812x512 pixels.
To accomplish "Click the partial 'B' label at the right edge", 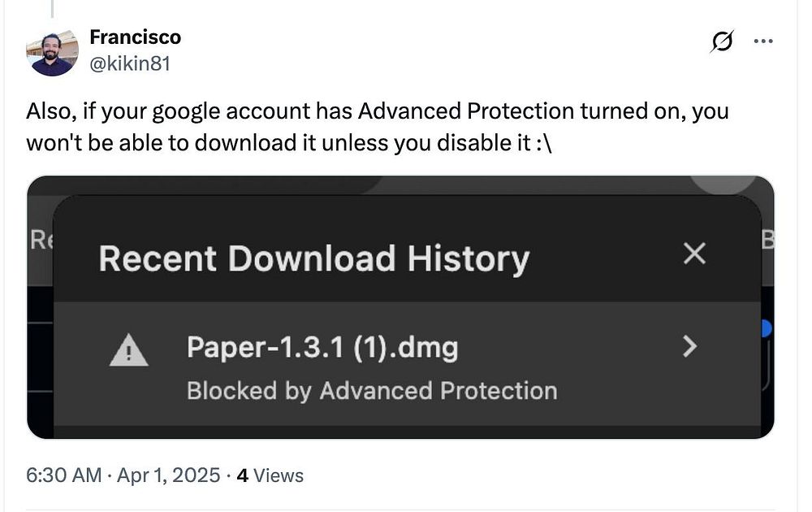I will point(767,241).
